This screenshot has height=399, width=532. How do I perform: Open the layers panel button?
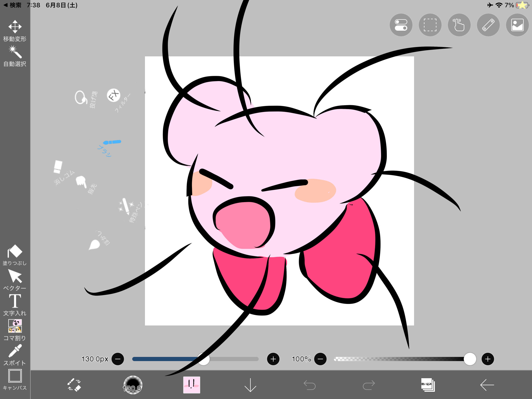[428, 385]
